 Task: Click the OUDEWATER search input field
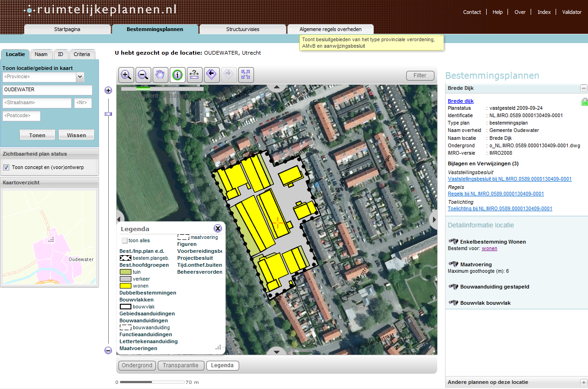pos(47,89)
